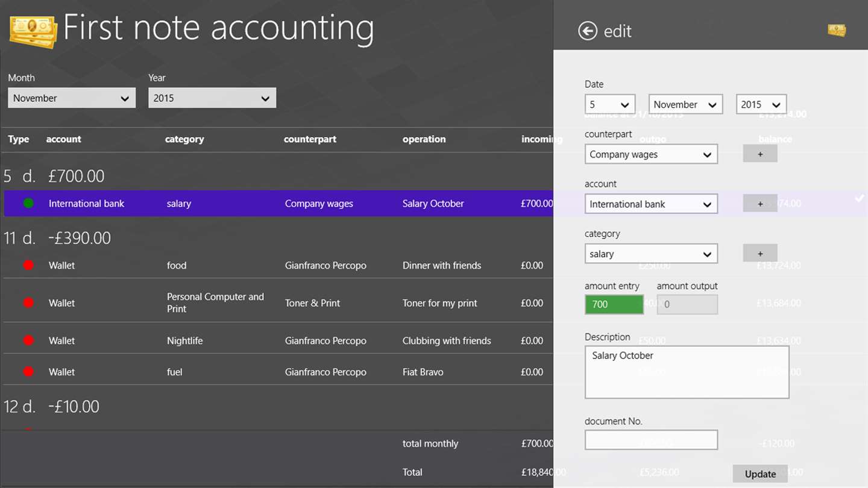Click the Type column header
Image resolution: width=868 pixels, height=488 pixels.
(x=19, y=139)
